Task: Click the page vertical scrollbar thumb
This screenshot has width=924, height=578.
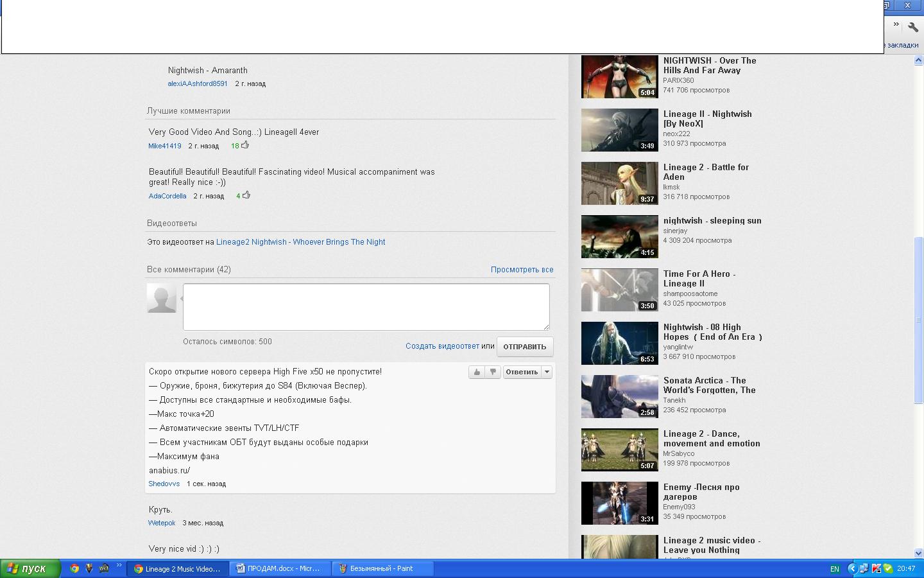Action: (918, 320)
